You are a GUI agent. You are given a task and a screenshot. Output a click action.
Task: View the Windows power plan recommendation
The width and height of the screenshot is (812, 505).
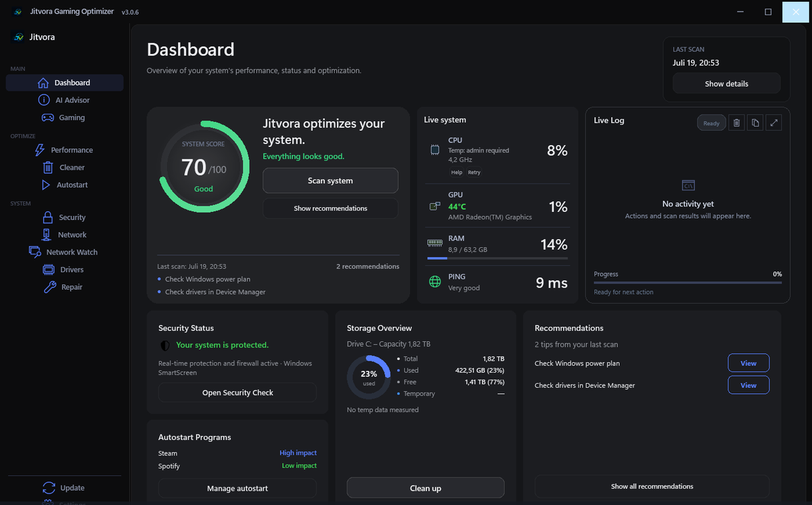pos(748,364)
